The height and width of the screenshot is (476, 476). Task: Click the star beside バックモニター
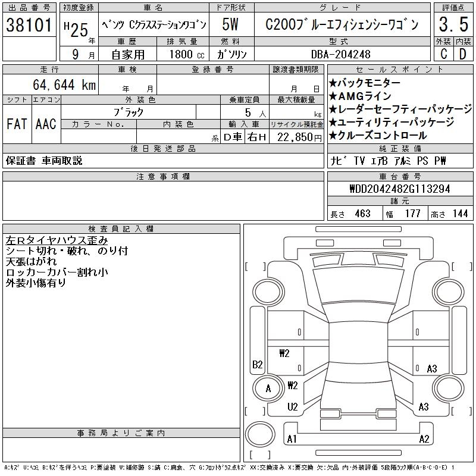tap(333, 83)
